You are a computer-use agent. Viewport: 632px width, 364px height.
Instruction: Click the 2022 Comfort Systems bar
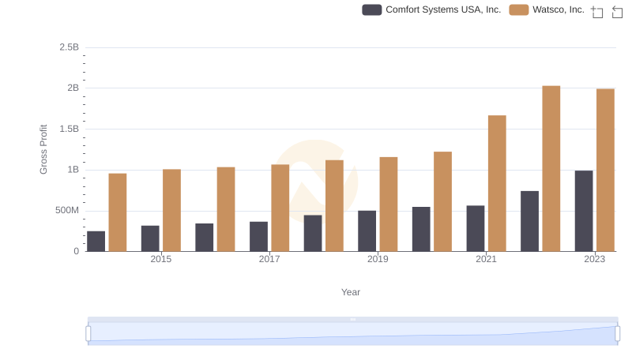(529, 221)
